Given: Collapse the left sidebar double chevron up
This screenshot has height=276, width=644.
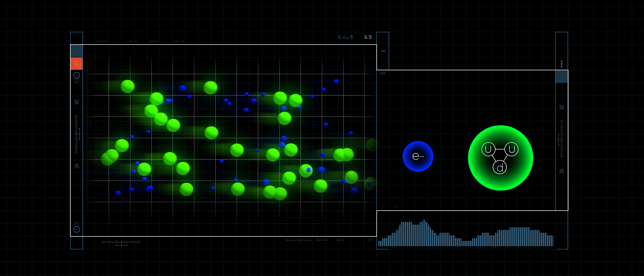Looking at the screenshot, I should pos(76,166).
